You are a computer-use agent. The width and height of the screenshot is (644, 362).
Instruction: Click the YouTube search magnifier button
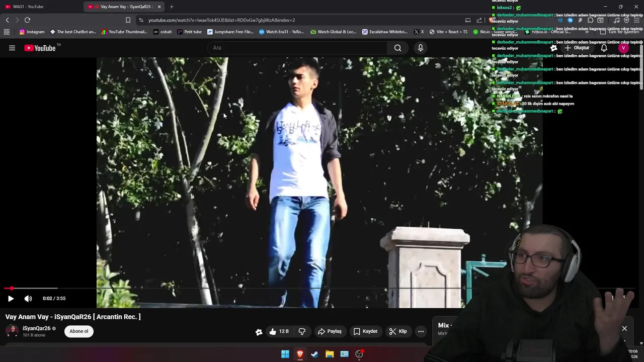[397, 48]
